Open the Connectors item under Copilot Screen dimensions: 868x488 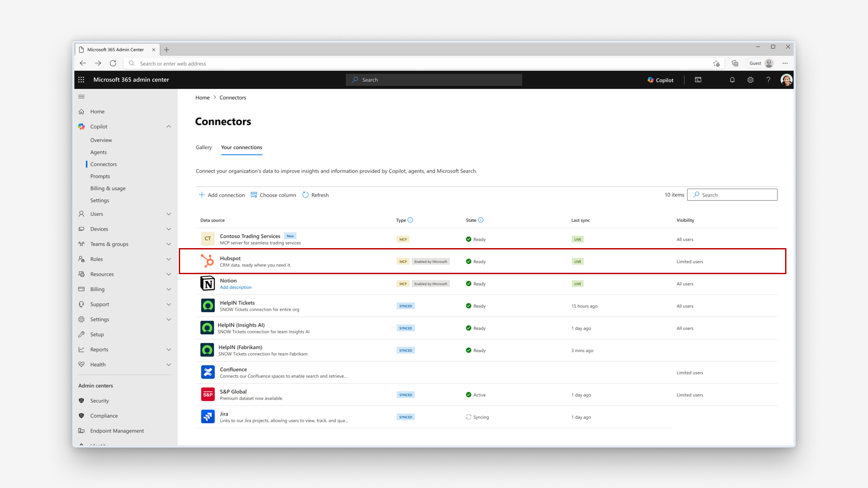[103, 164]
